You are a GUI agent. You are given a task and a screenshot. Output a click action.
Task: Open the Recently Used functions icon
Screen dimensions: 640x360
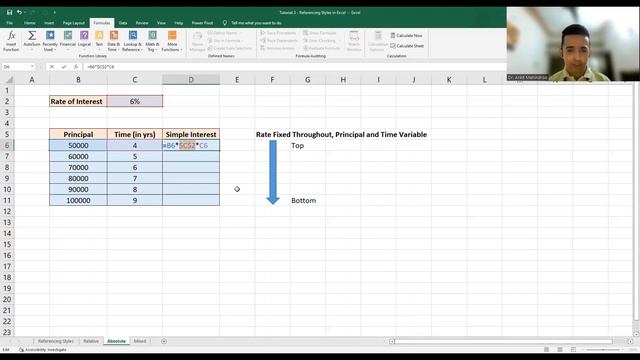[50, 36]
